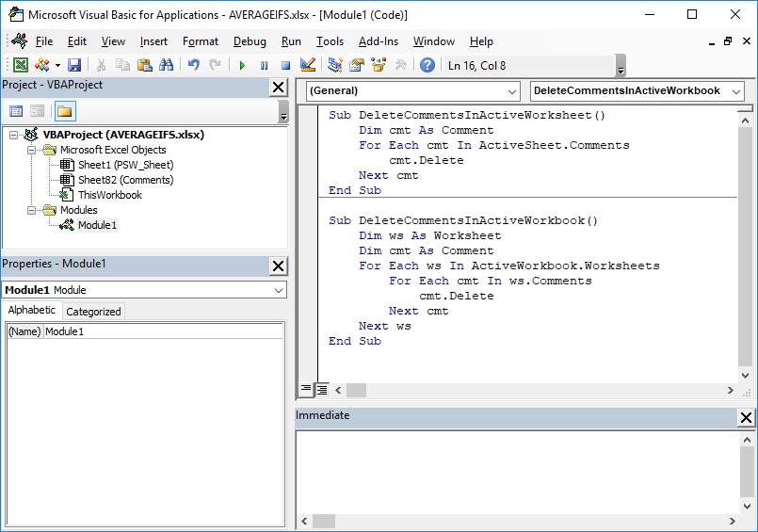Open the Module1 Module object dropdown
The image size is (758, 532).
pos(279,290)
